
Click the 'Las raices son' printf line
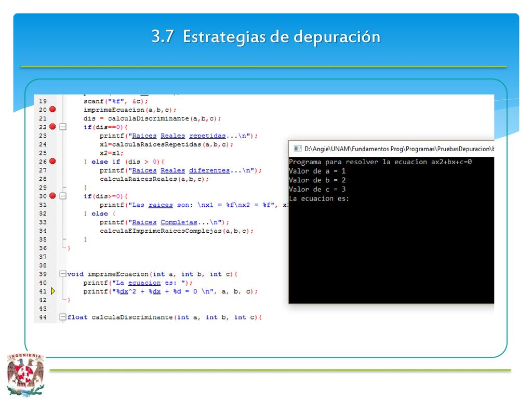pos(194,205)
